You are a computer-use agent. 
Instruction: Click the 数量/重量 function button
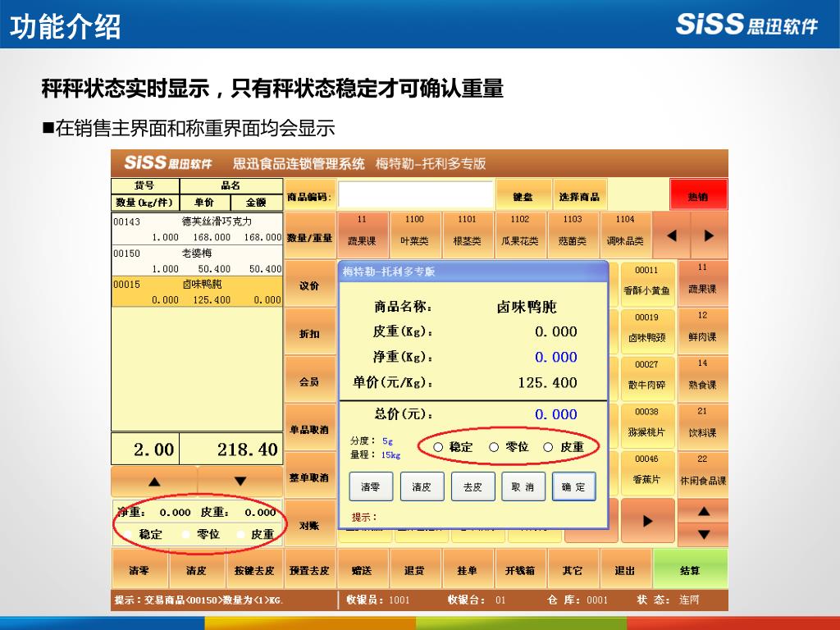point(309,235)
